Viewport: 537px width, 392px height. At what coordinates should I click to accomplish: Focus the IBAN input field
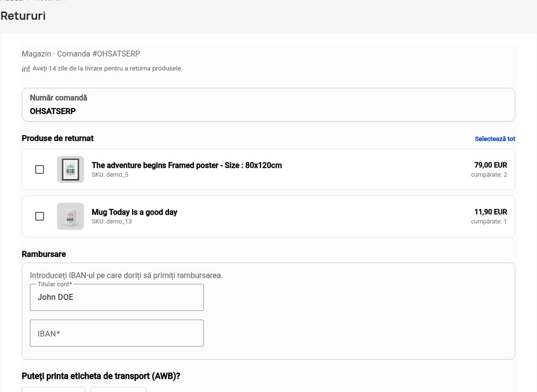(x=117, y=333)
